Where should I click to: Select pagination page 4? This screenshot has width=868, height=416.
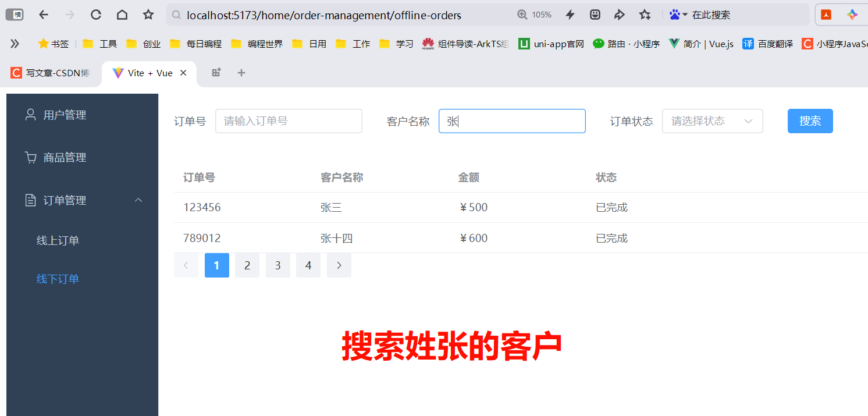point(308,265)
